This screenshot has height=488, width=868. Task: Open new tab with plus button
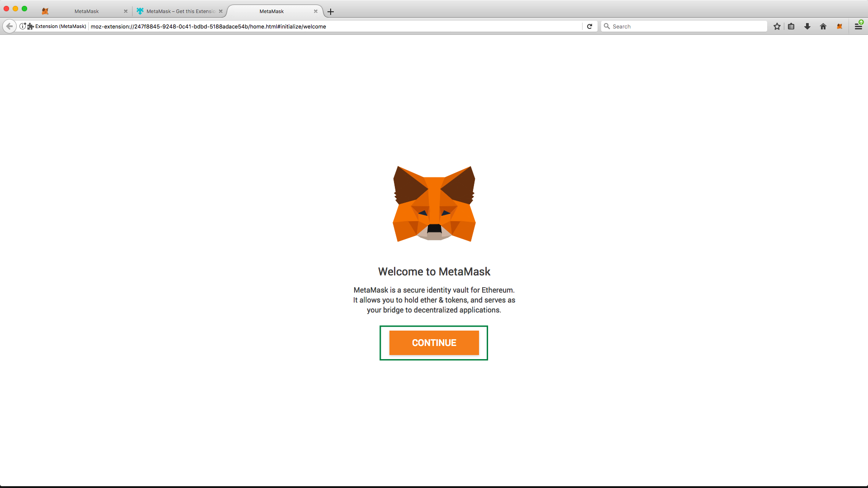click(x=331, y=12)
